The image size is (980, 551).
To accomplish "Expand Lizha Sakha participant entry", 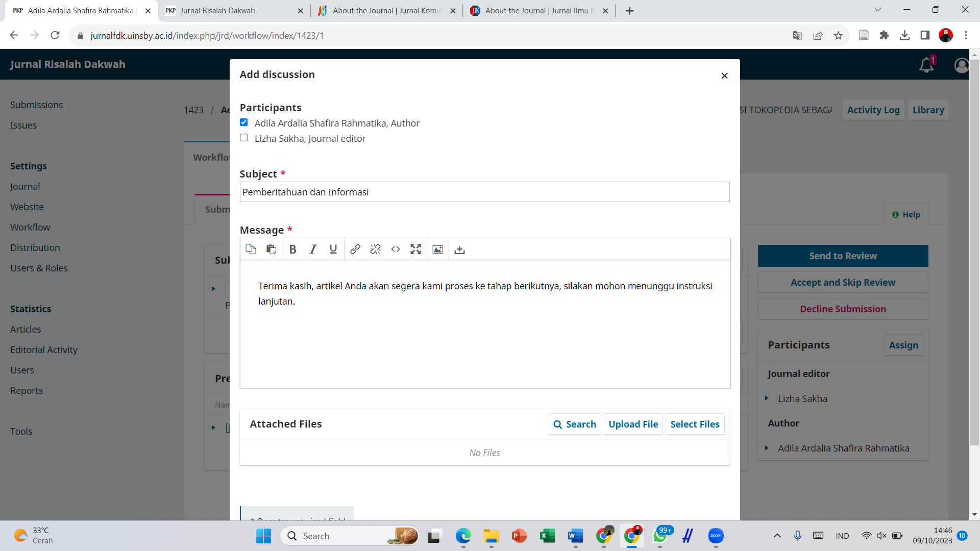I will 767,398.
